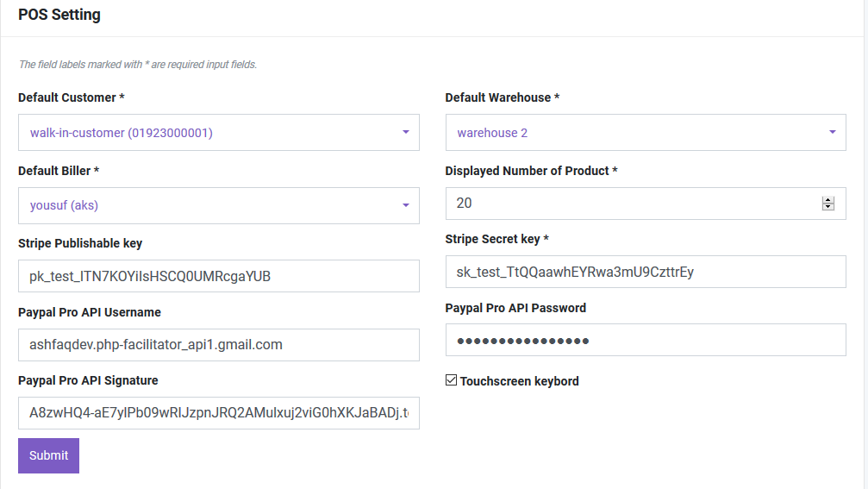Click the caret arrow in Default Biller field

pyautogui.click(x=405, y=206)
